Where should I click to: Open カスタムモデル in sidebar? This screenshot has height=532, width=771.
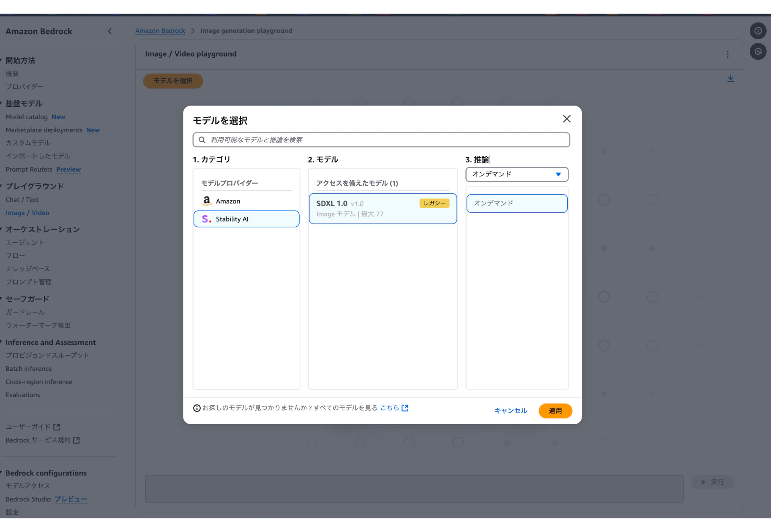coord(28,143)
